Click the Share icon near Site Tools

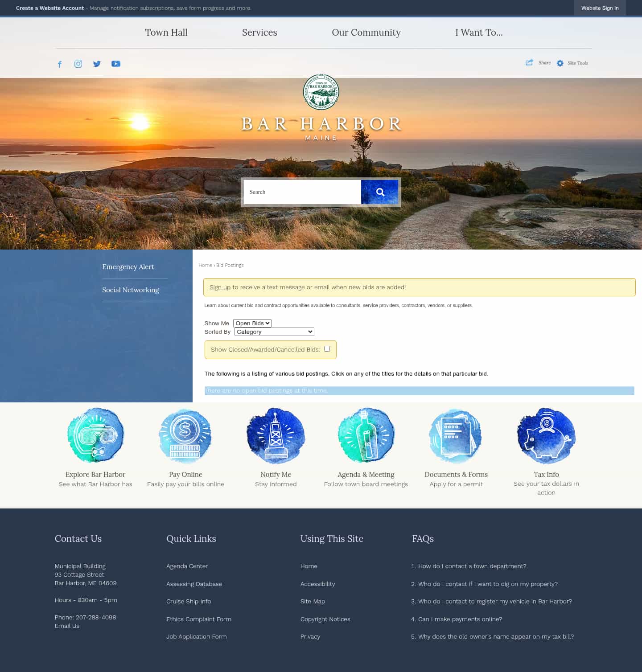click(530, 63)
